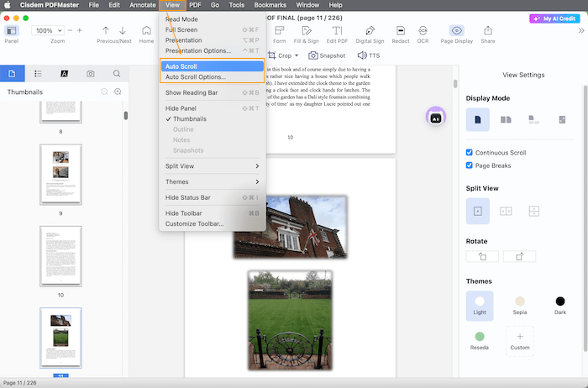Select the Redact tool
Image resolution: width=588 pixels, height=388 pixels.
[401, 31]
